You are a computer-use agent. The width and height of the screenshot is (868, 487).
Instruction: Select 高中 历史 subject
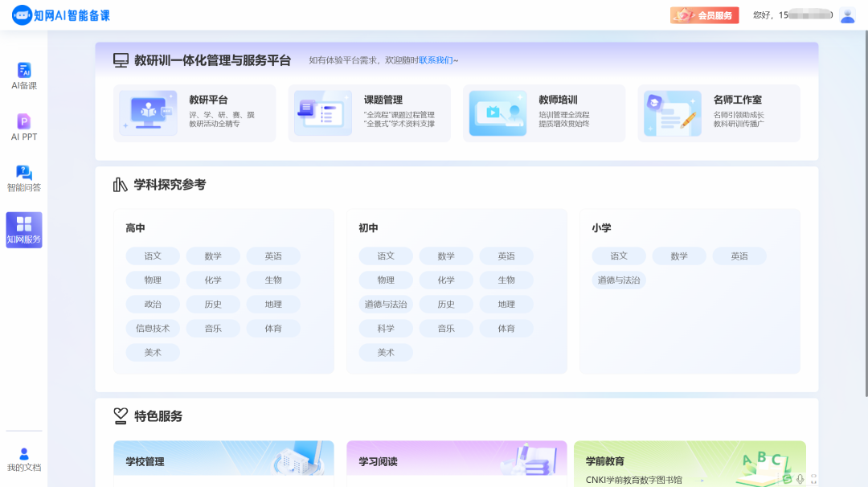[x=213, y=304]
